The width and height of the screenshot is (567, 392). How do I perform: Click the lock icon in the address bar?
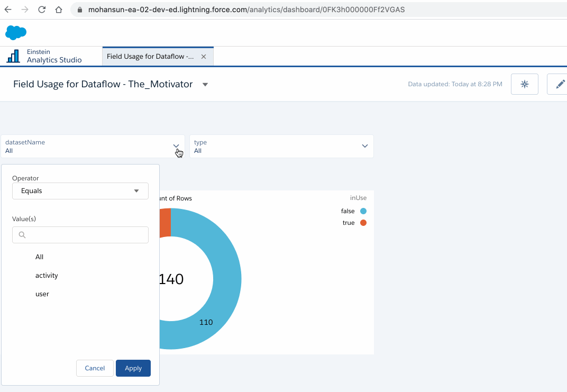(80, 10)
